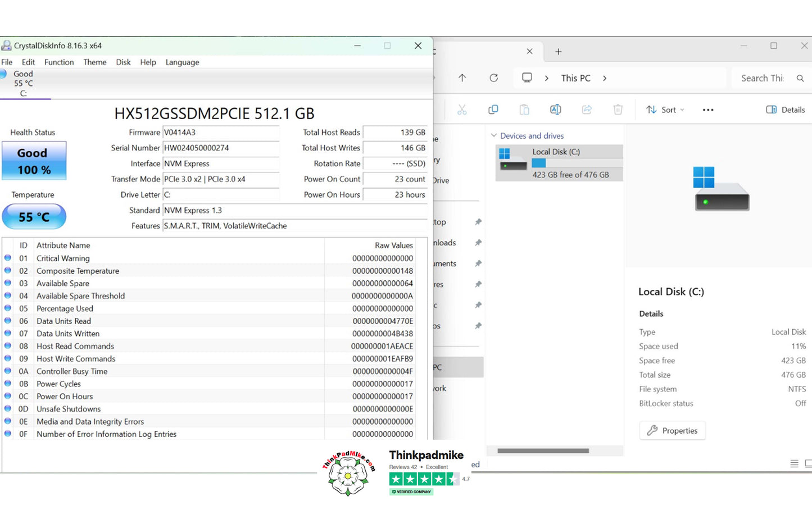
Task: Click the Firmware field V0414A3
Action: [x=221, y=133]
